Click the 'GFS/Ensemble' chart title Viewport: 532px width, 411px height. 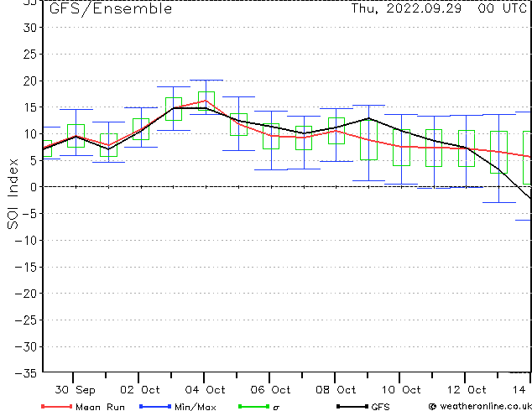(x=111, y=8)
